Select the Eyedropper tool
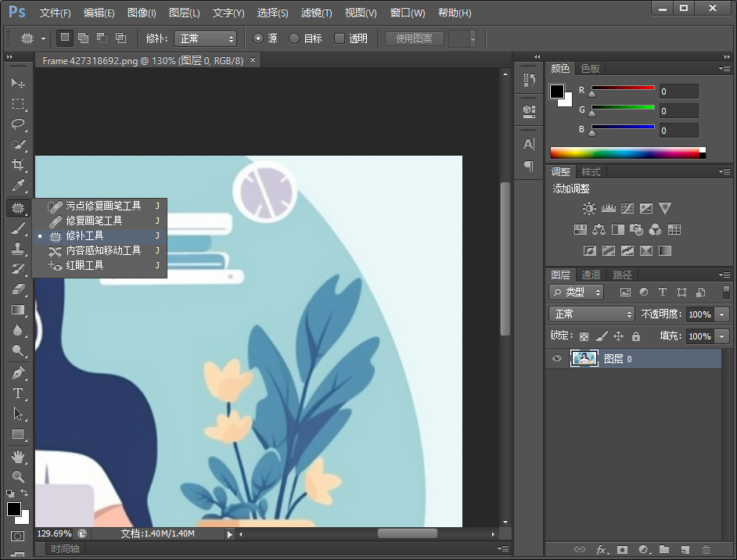Viewport: 737px width, 560px height. pyautogui.click(x=17, y=185)
